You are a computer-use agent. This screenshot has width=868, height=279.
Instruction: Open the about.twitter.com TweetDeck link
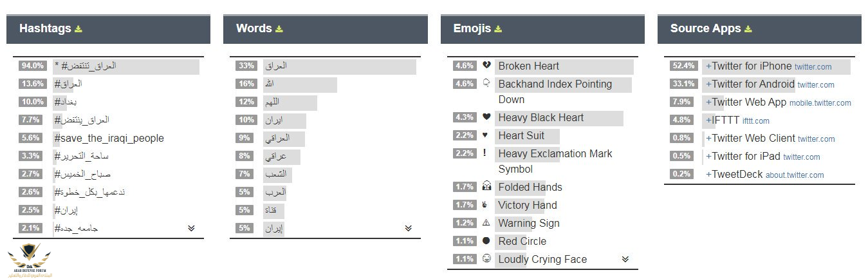tap(795, 175)
